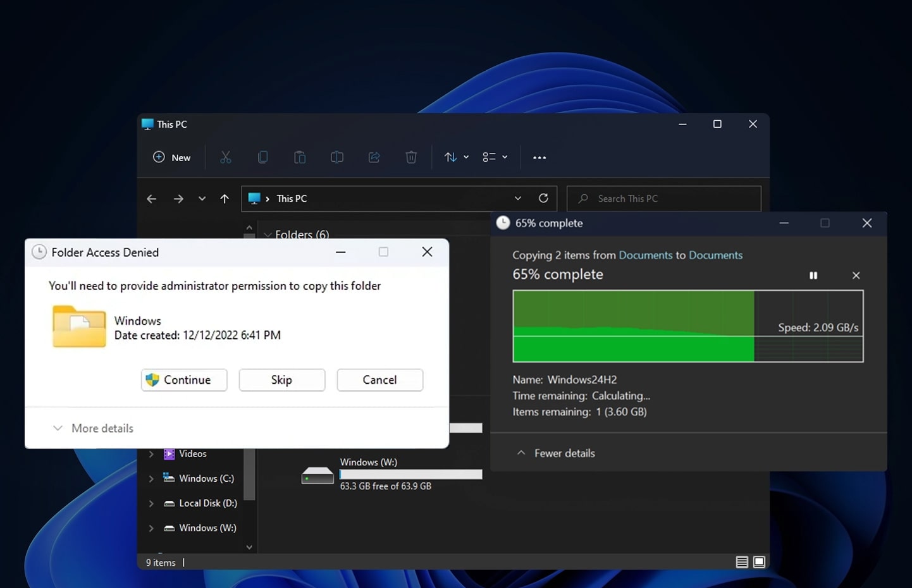Click the Share icon in toolbar
Screen dimensions: 912x588
point(374,157)
